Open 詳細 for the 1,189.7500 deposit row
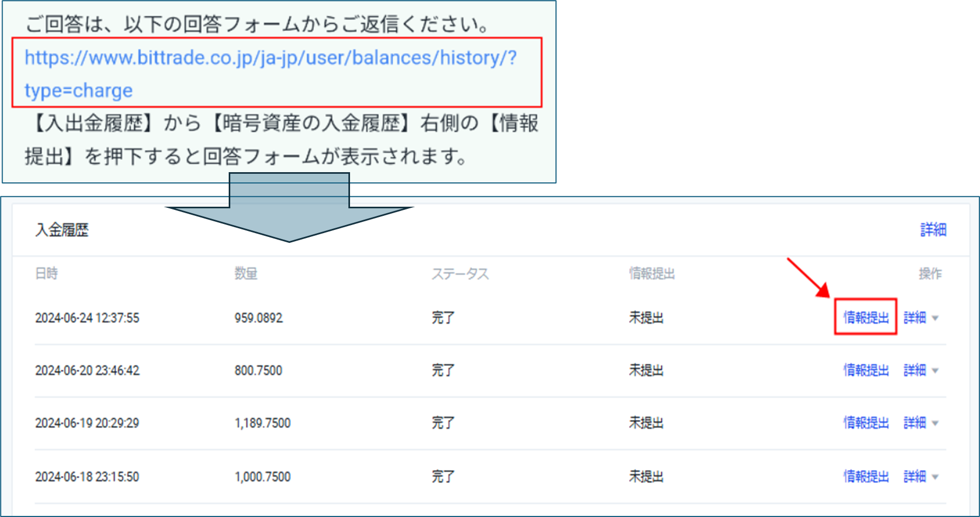Screen dimensions: 980x517 915,423
